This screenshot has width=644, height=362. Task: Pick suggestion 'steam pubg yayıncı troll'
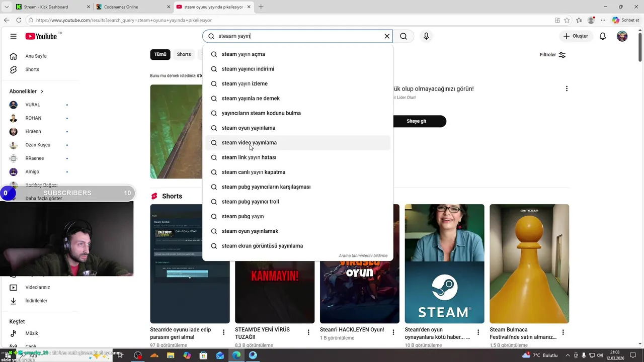coord(297,202)
